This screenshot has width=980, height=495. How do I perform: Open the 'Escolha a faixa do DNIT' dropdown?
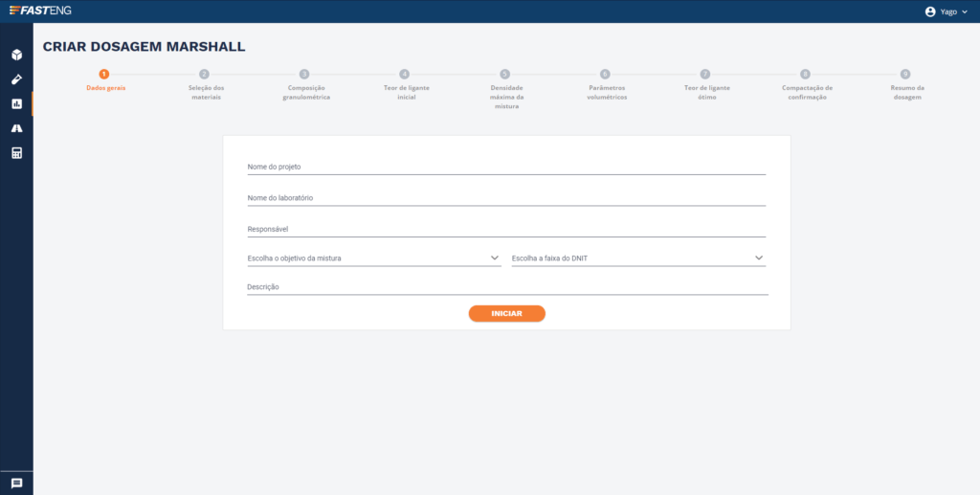click(638, 259)
